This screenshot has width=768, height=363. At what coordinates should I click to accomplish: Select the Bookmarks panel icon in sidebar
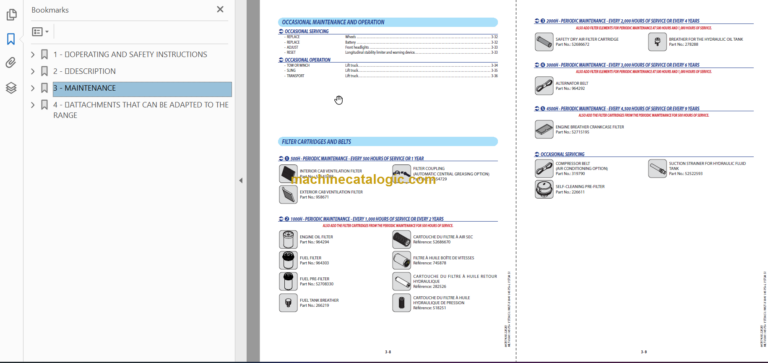click(x=11, y=39)
